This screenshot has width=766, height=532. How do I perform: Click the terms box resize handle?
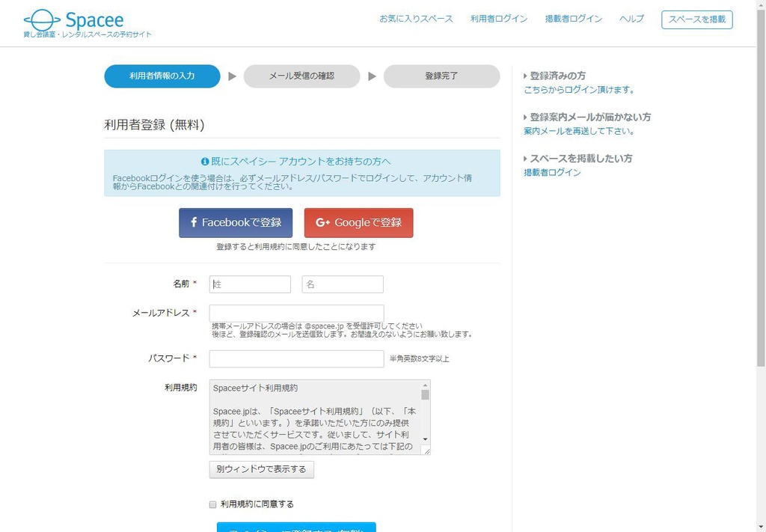point(426,450)
